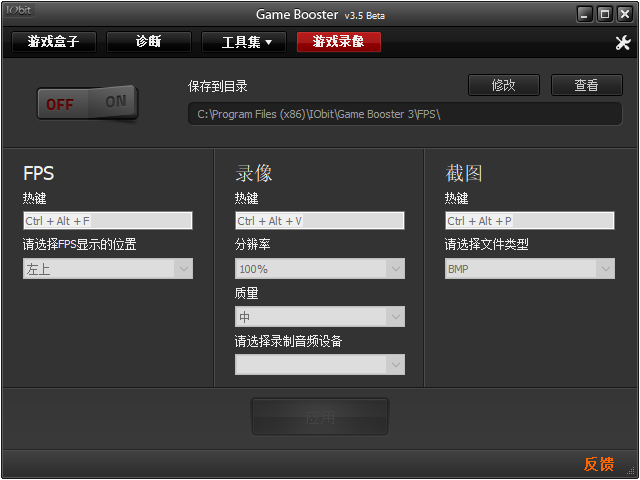
Task: Open the 游戏盒子 tab
Action: click(x=53, y=42)
